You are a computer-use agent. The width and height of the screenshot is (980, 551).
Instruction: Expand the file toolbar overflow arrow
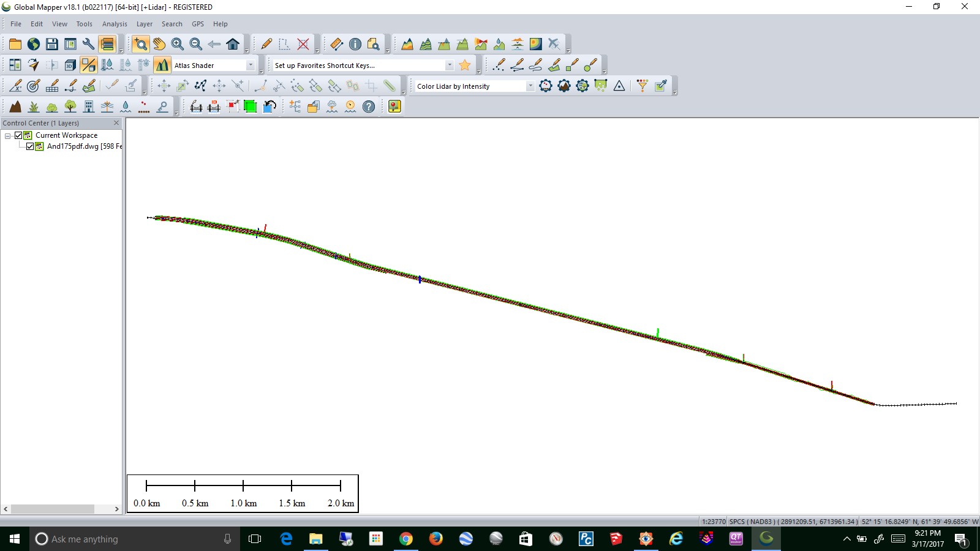click(121, 51)
